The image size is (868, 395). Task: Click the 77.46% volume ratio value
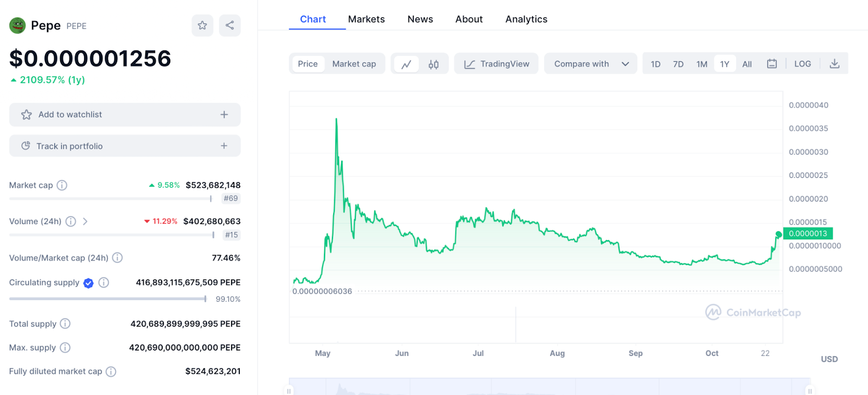(x=226, y=258)
